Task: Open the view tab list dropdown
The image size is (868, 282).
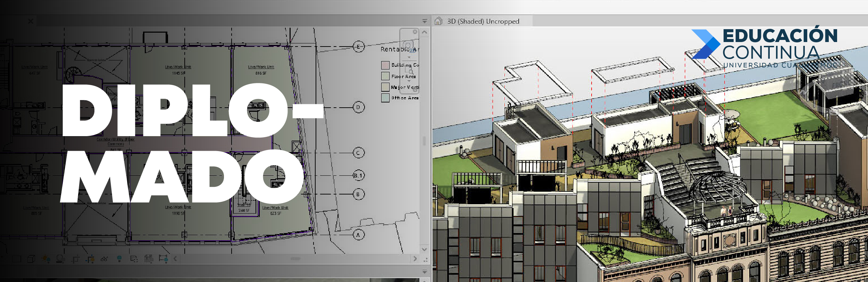Action: pos(424,21)
